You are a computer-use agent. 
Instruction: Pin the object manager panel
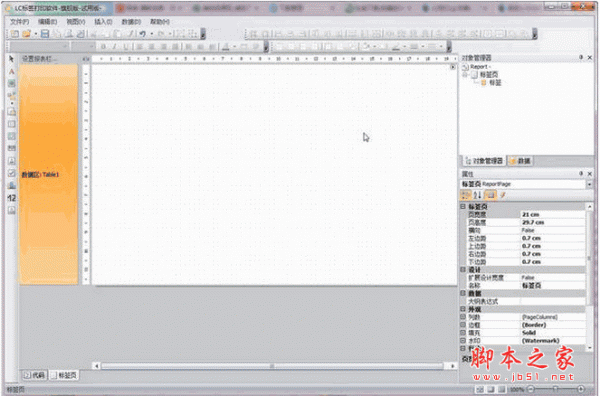coord(581,57)
